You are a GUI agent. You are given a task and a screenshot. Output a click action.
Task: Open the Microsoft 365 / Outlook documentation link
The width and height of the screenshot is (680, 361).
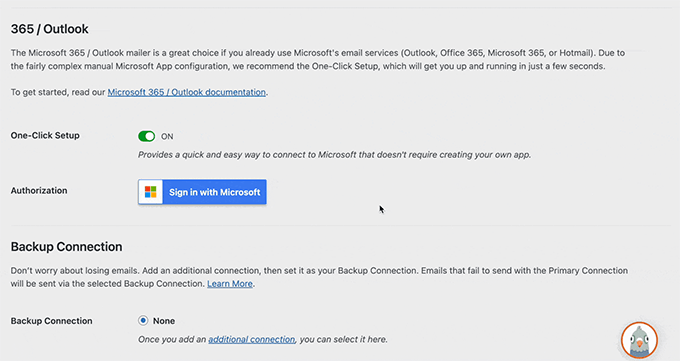pos(186,92)
